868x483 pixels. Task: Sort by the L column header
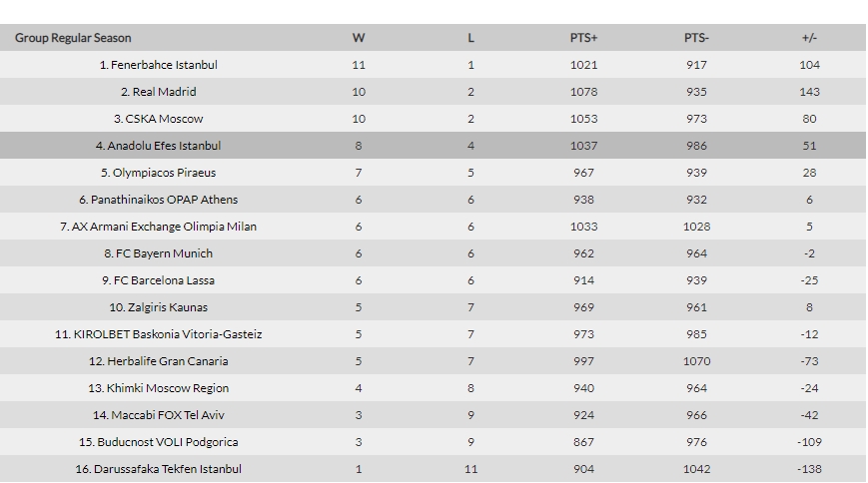tap(470, 38)
